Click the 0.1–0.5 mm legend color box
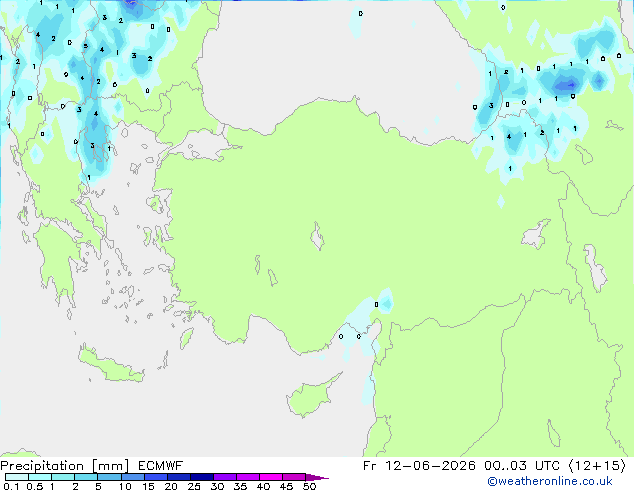The width and height of the screenshot is (634, 490). pos(17,477)
